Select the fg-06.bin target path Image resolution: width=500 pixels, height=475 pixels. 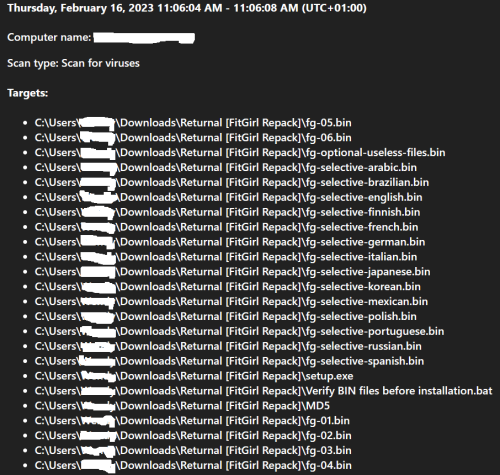click(x=193, y=138)
